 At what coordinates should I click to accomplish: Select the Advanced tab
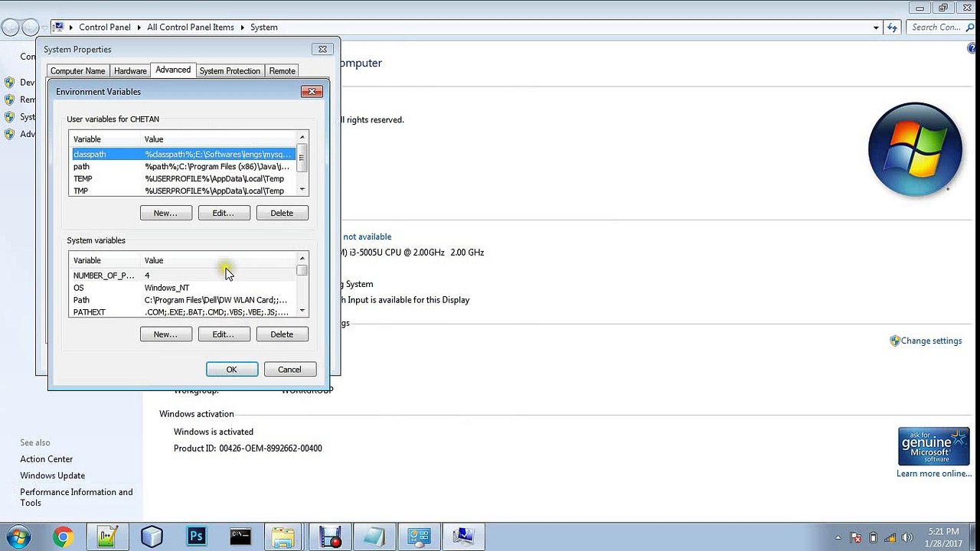pos(173,70)
